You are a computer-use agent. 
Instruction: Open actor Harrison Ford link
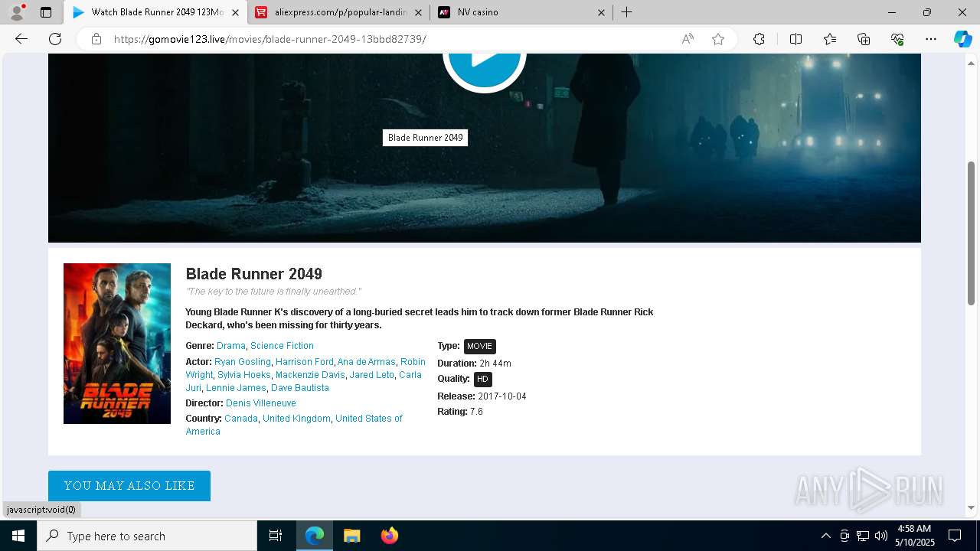(305, 362)
